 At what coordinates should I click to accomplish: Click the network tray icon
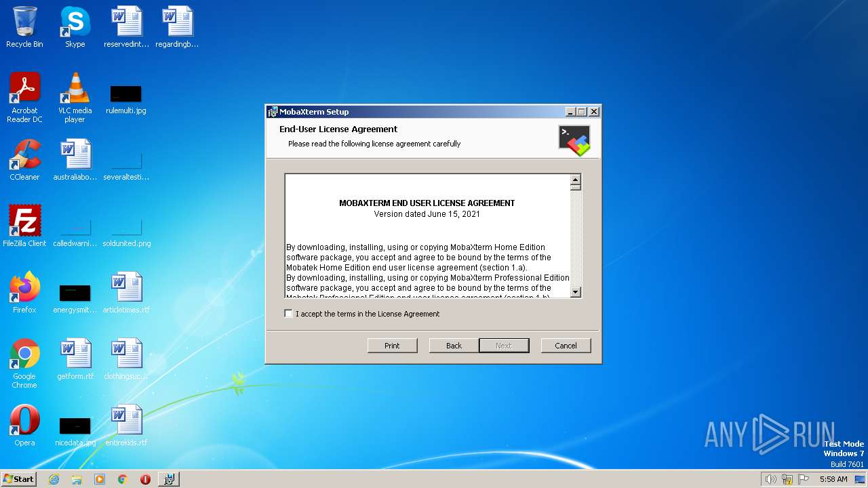pos(787,479)
